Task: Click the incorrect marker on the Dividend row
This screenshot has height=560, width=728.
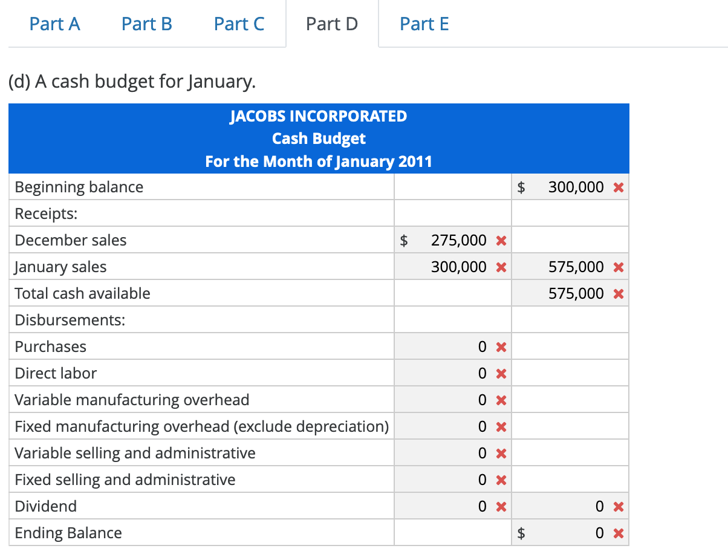Action: point(501,506)
